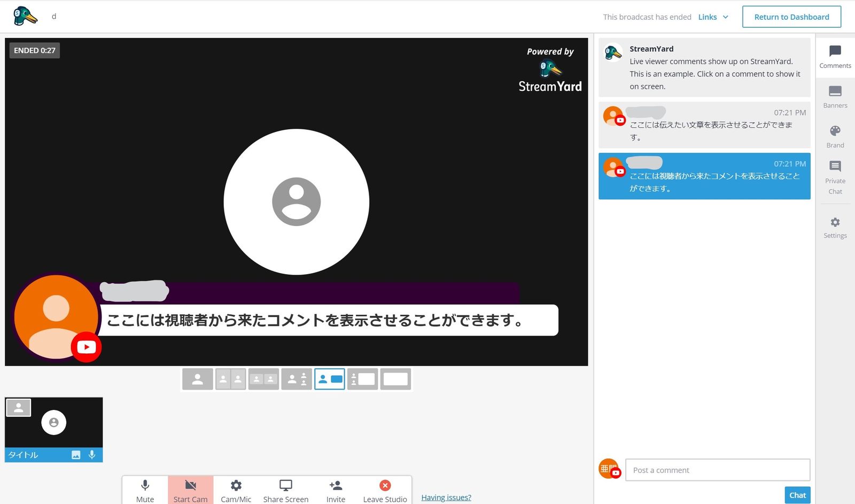855x504 pixels.
Task: Select the person with side list layout
Action: click(297, 379)
